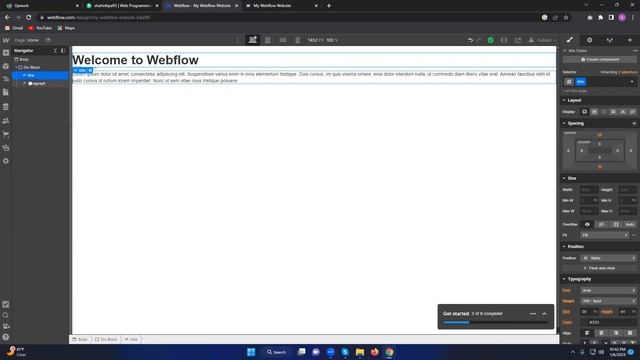Click the undo arrow in top toolbar
This screenshot has width=640, height=360.
[x=470, y=40]
